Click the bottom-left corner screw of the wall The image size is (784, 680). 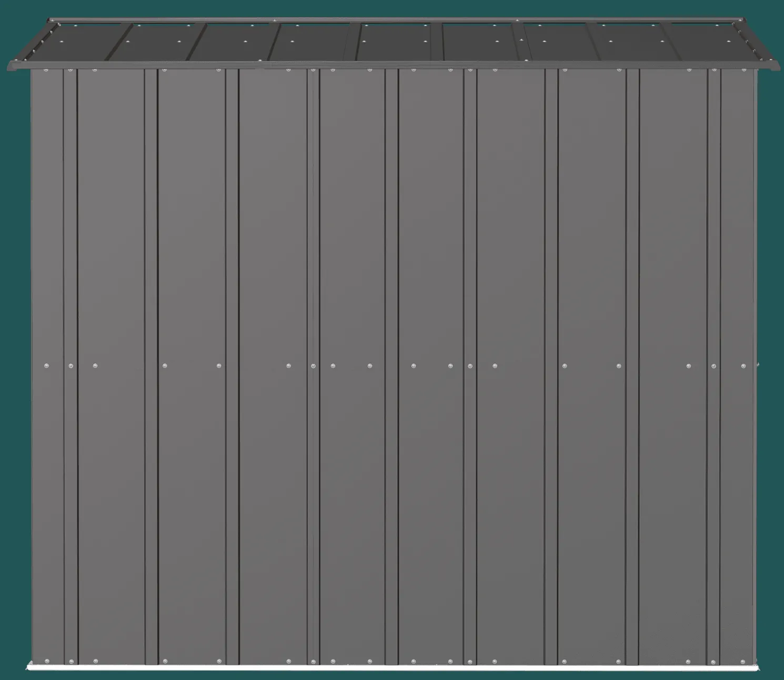pos(46,661)
